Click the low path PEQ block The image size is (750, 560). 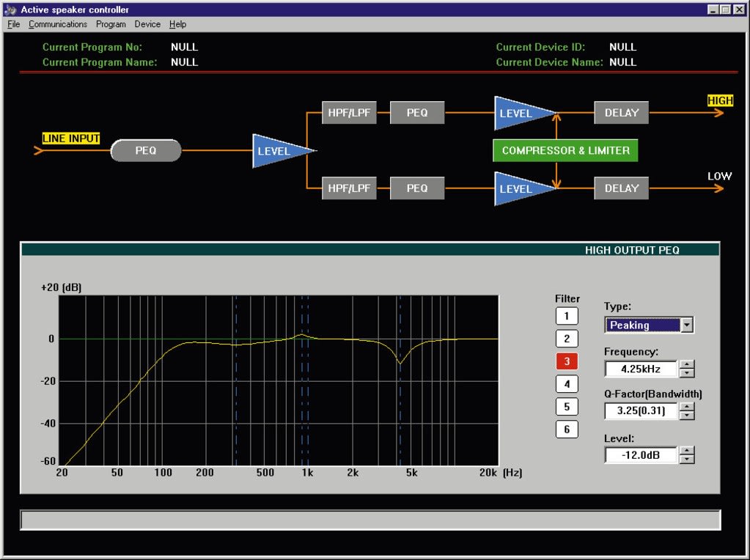[417, 188]
